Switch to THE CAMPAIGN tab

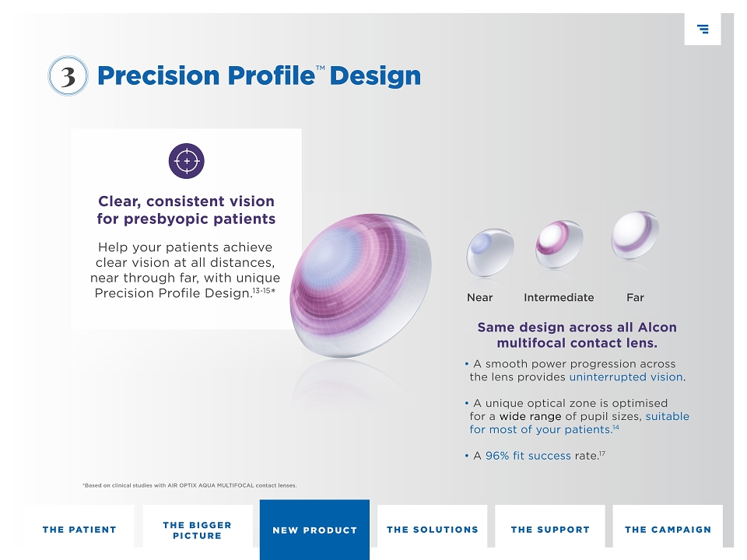click(668, 529)
